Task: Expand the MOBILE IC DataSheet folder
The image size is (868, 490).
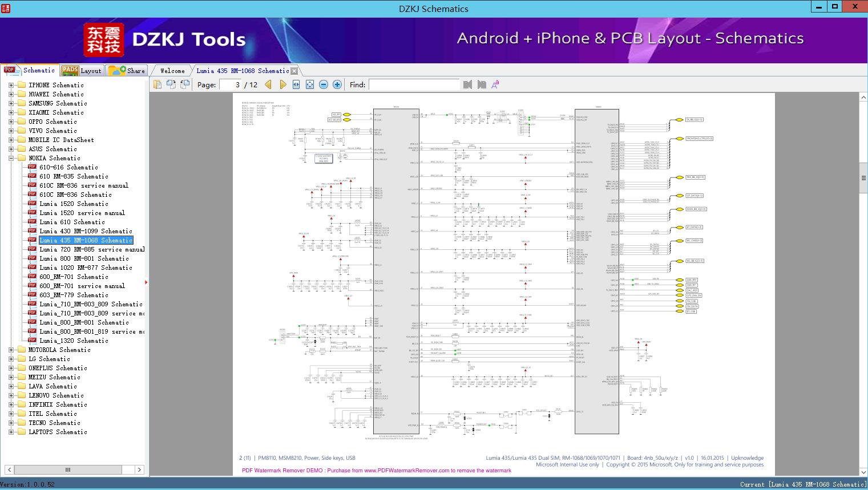Action: (11, 140)
